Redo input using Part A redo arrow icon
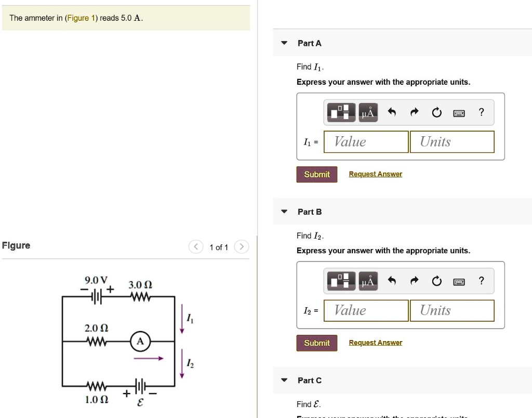 [415, 112]
